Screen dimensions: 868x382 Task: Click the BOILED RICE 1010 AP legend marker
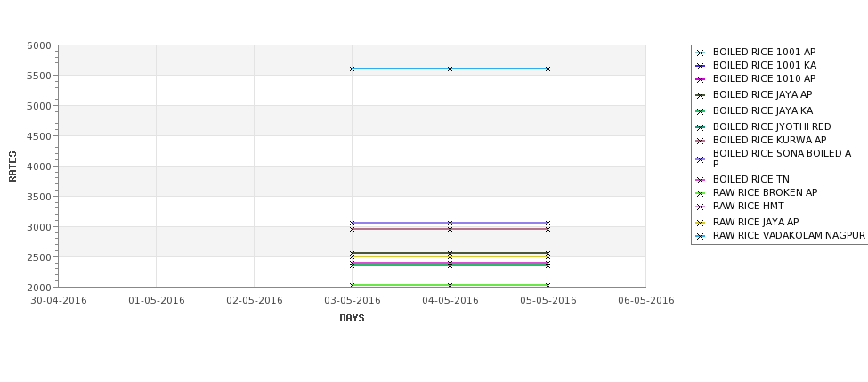701,80
